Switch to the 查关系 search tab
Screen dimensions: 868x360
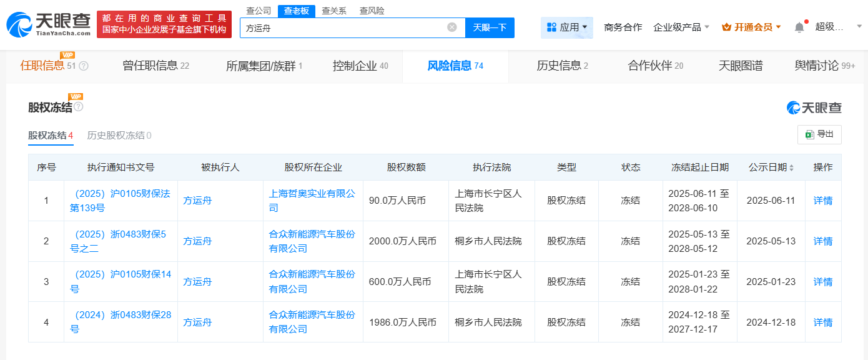click(334, 11)
